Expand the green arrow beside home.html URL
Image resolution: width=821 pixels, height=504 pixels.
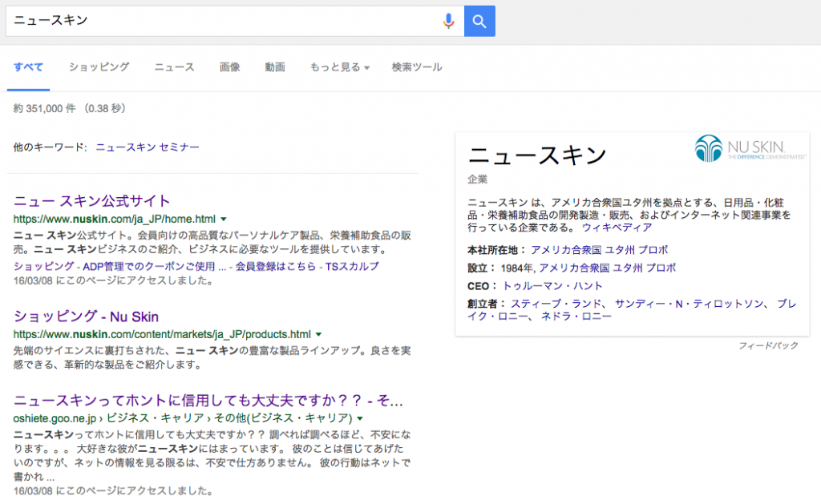(224, 219)
